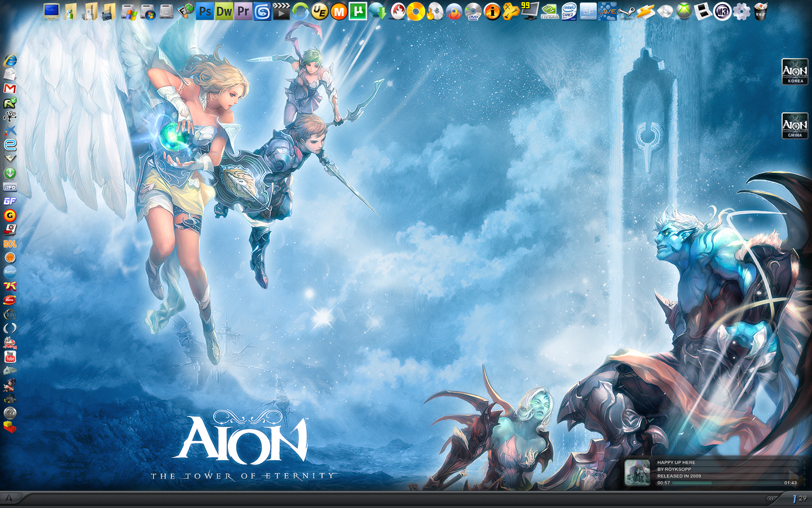Open the Aion China shortcut
Viewport: 812px width, 508px height.
[795, 126]
